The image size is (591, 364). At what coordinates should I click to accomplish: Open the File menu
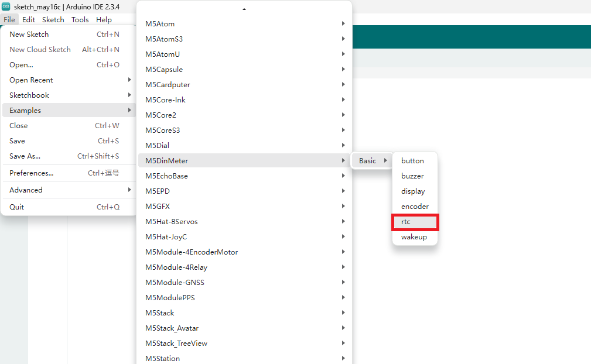pyautogui.click(x=9, y=19)
